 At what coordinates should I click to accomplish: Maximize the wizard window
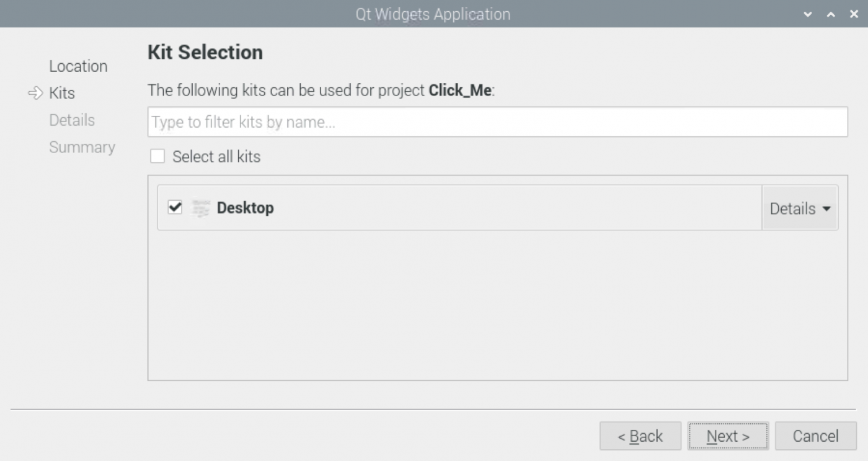pyautogui.click(x=831, y=14)
